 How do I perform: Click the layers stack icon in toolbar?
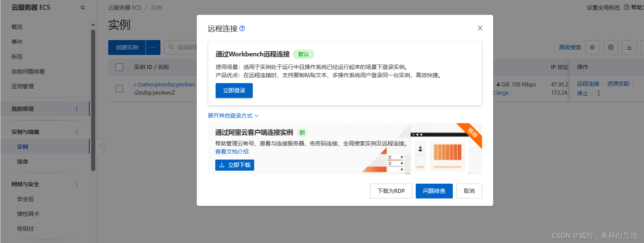(592, 47)
